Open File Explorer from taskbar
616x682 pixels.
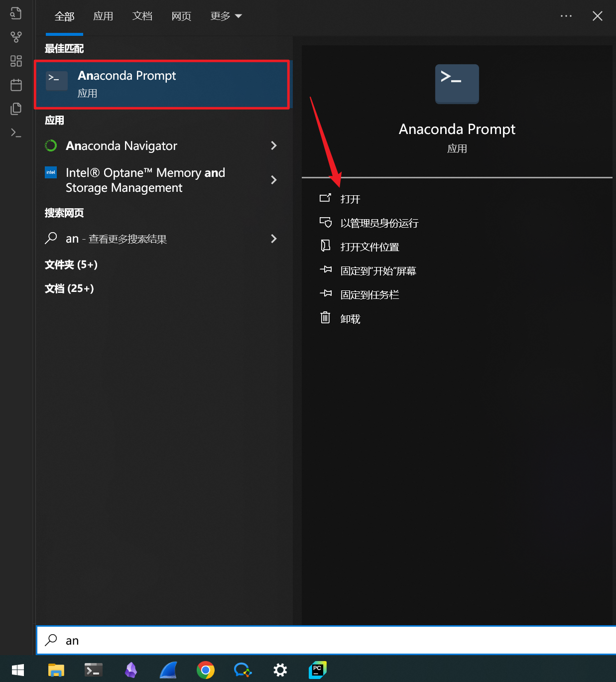(x=56, y=670)
